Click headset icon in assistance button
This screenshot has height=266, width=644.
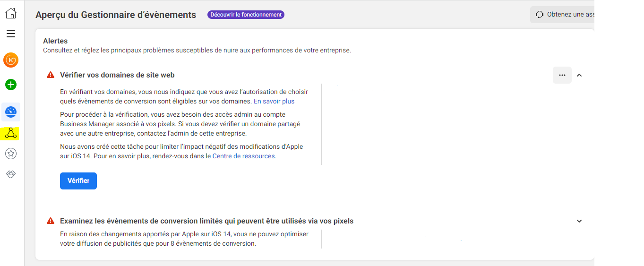click(x=540, y=15)
